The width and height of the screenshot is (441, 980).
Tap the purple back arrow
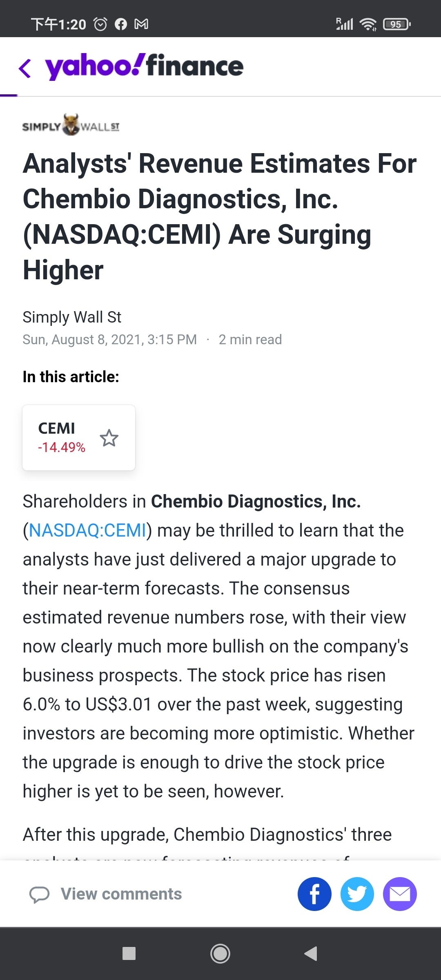[x=25, y=68]
